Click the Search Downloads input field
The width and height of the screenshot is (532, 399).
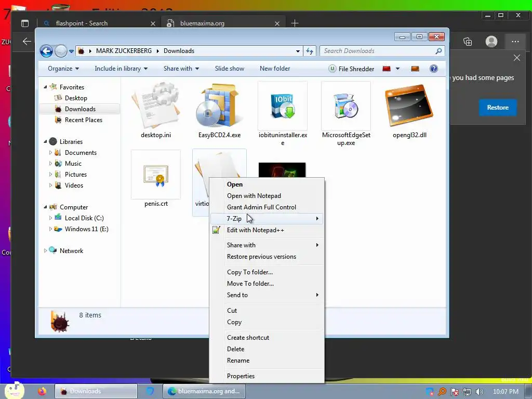click(382, 51)
